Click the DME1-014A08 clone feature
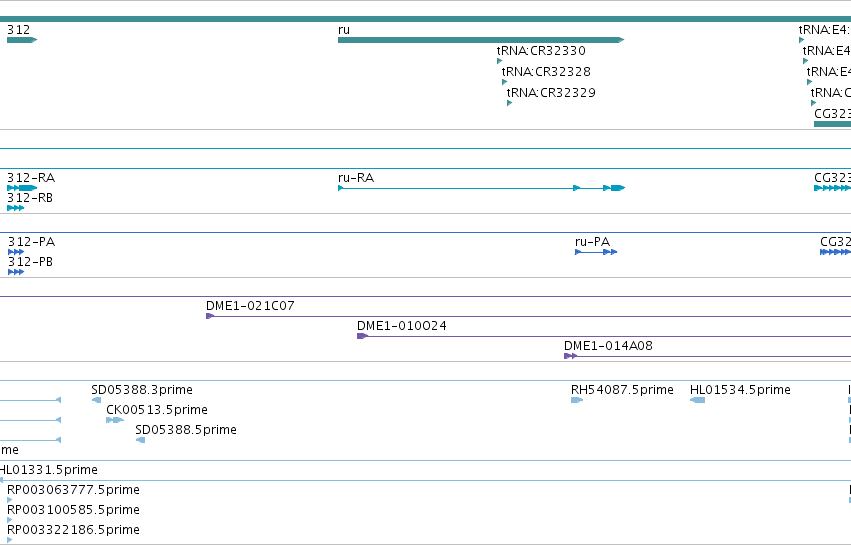851x545 pixels. click(708, 356)
